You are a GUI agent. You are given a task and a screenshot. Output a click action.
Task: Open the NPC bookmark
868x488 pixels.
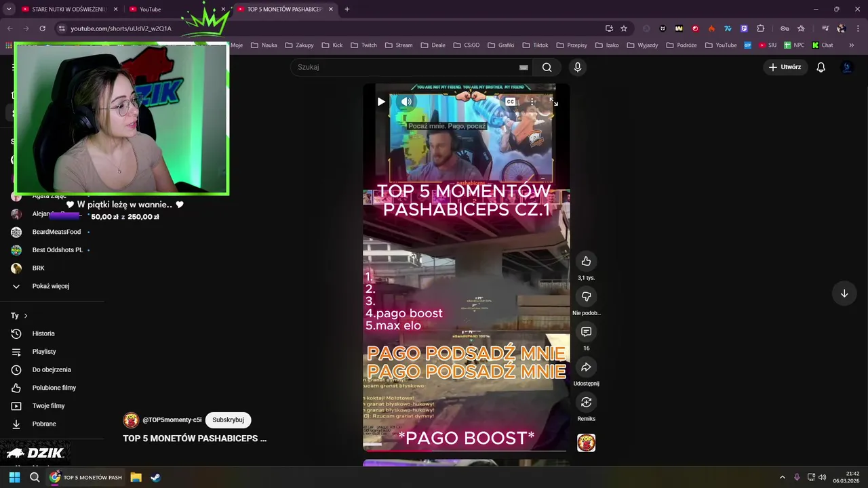tap(794, 45)
